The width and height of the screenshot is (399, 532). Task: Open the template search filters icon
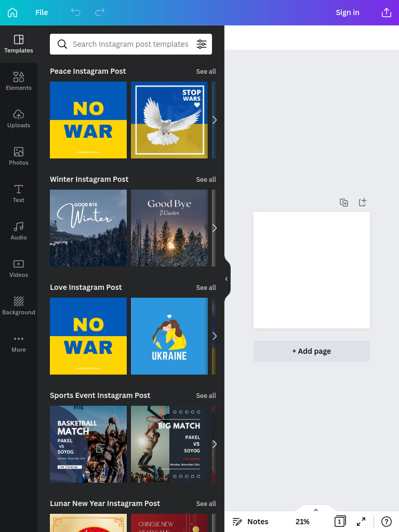point(202,44)
